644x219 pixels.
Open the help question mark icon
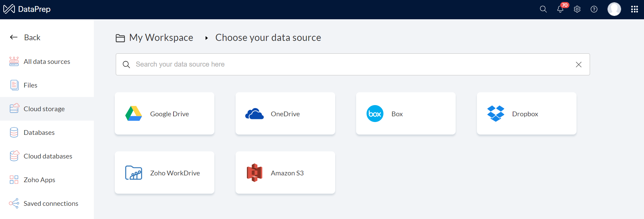(594, 9)
